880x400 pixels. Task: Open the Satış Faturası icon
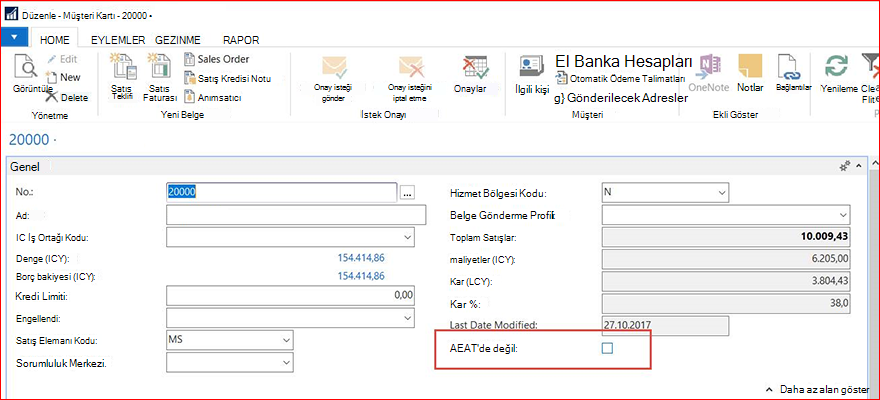[x=159, y=66]
